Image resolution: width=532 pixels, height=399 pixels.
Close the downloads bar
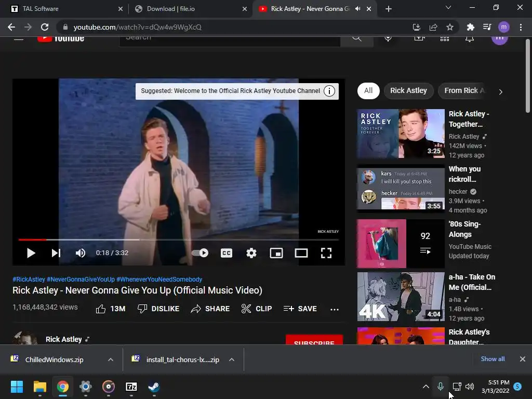point(523,359)
